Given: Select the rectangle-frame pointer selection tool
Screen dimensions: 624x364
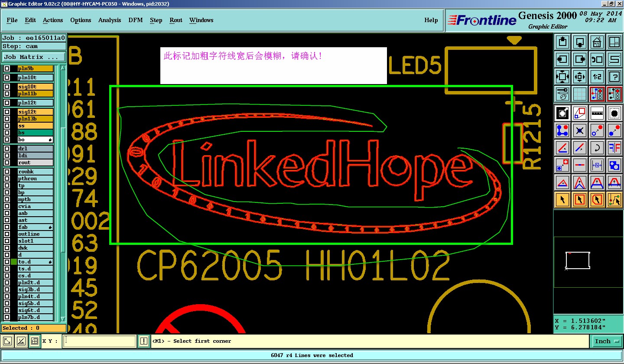Looking at the screenshot, I should point(580,200).
